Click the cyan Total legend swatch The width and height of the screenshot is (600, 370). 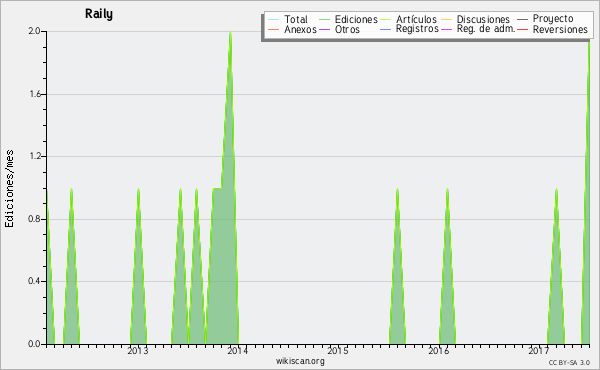274,20
